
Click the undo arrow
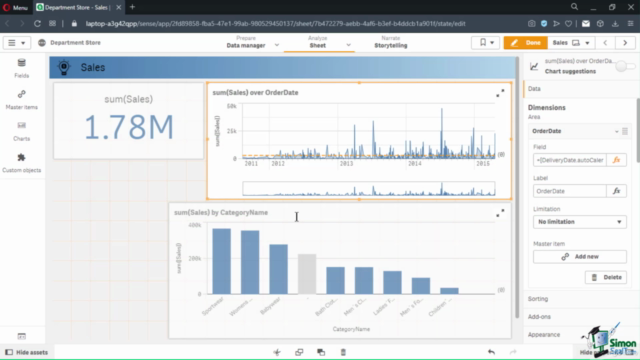pyautogui.click(x=491, y=352)
